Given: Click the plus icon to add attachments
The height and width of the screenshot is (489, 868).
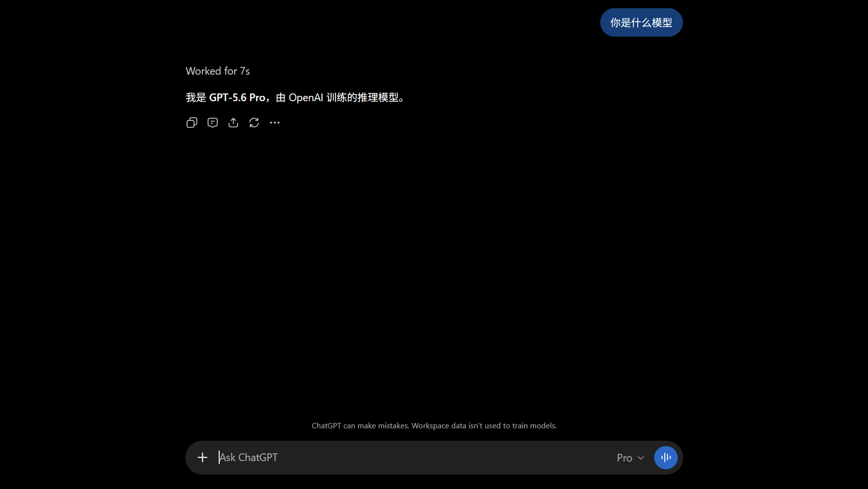Looking at the screenshot, I should 202,458.
